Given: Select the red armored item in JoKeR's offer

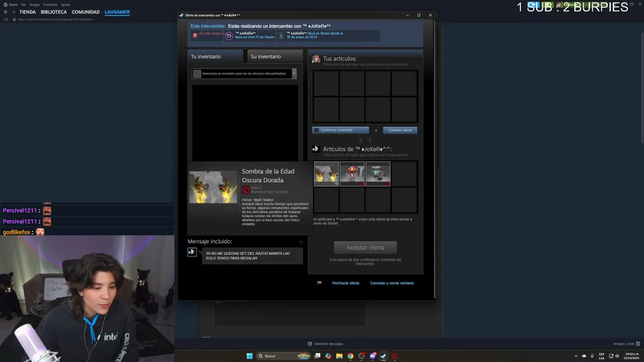Looking at the screenshot, I should point(352,174).
